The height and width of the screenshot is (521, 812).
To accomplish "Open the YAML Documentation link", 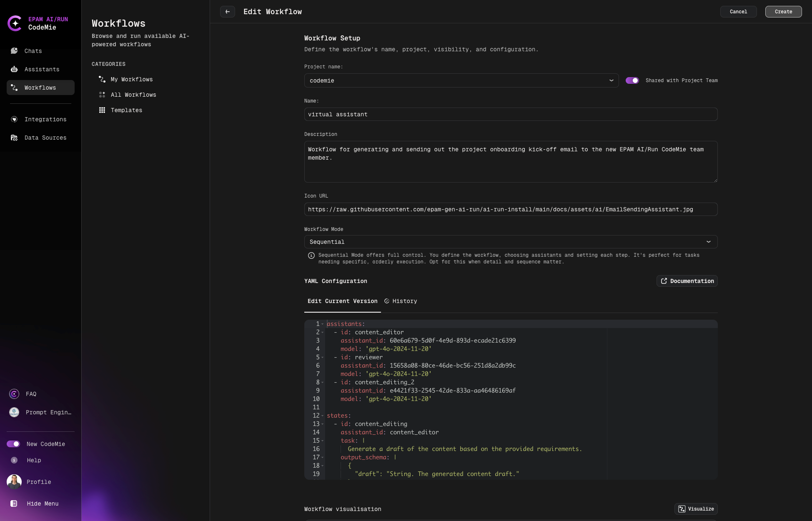I will tap(687, 281).
